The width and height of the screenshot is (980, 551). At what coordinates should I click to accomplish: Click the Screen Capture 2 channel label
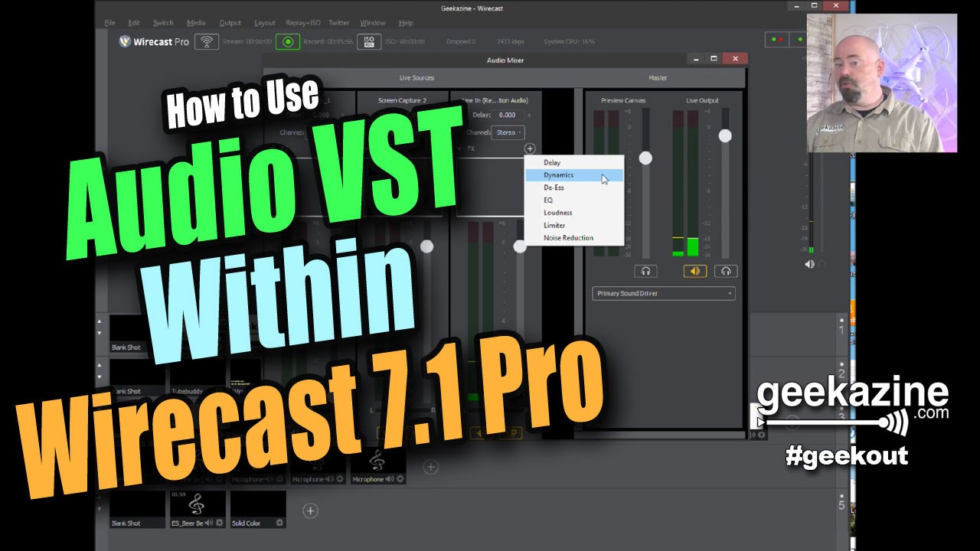click(x=402, y=100)
